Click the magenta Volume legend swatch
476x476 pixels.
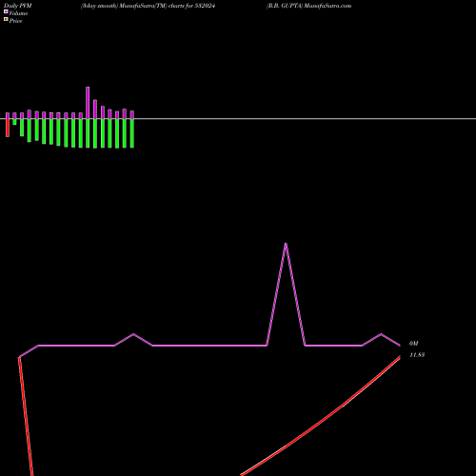(6, 11)
